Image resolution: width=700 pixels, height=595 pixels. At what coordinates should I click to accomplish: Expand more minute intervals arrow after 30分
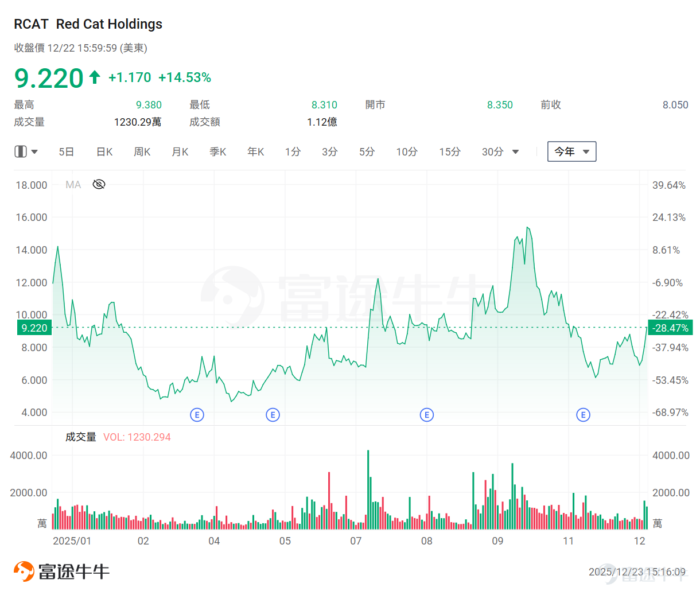click(515, 152)
